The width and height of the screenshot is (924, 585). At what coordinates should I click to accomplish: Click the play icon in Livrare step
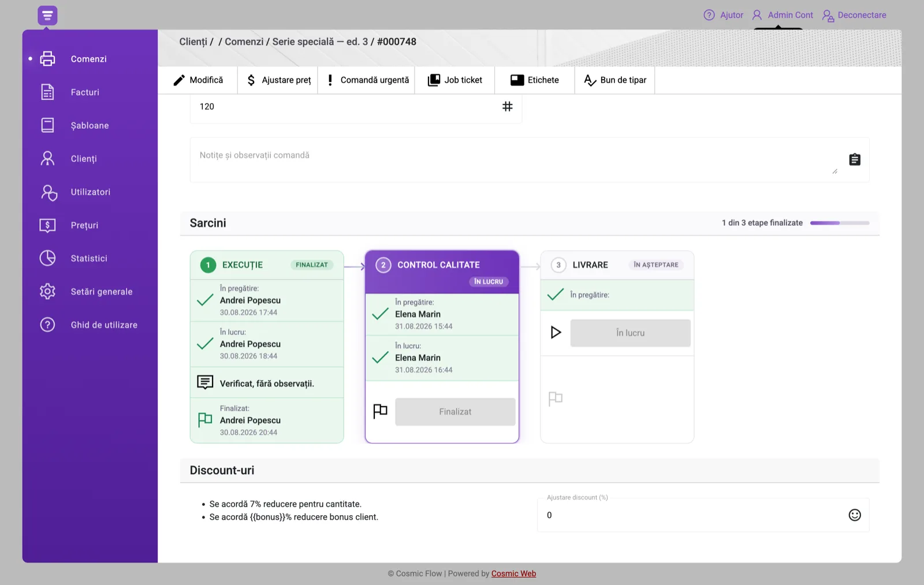(x=556, y=333)
